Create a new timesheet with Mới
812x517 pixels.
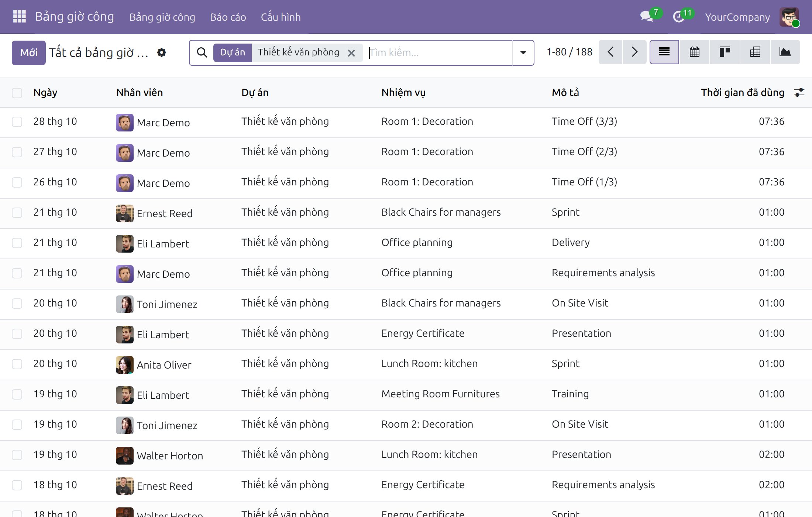[29, 52]
